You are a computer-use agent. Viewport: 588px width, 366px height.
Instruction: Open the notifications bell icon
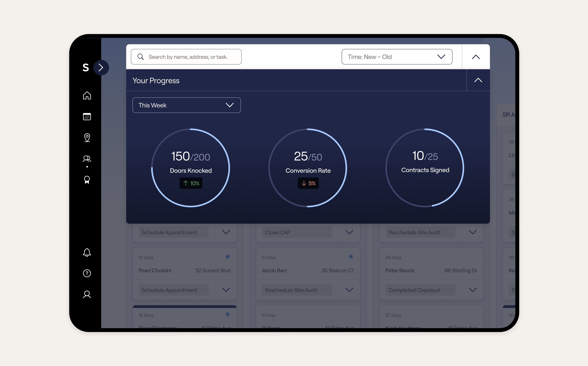pyautogui.click(x=87, y=253)
